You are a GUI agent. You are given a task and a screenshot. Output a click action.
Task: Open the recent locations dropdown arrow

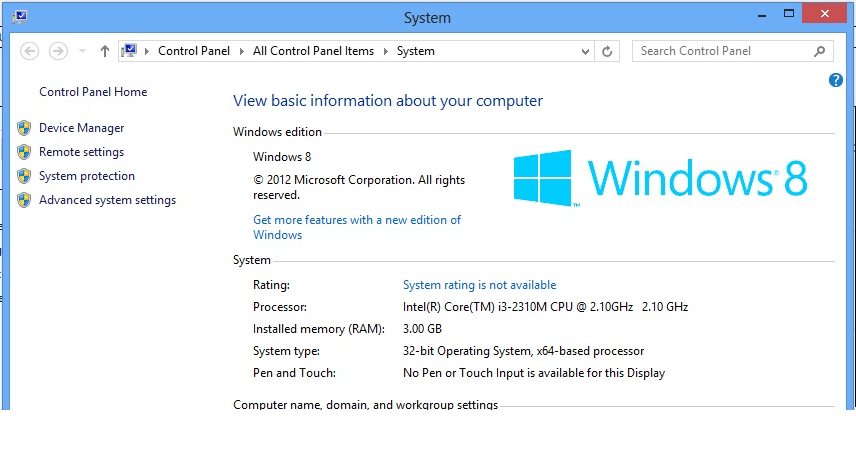point(82,51)
